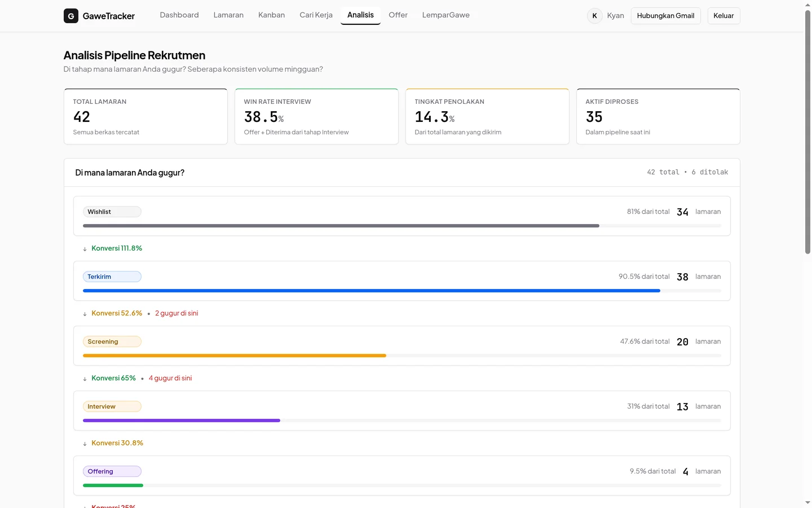The height and width of the screenshot is (508, 812).
Task: Click the Wishlist stage badge
Action: coord(112,212)
